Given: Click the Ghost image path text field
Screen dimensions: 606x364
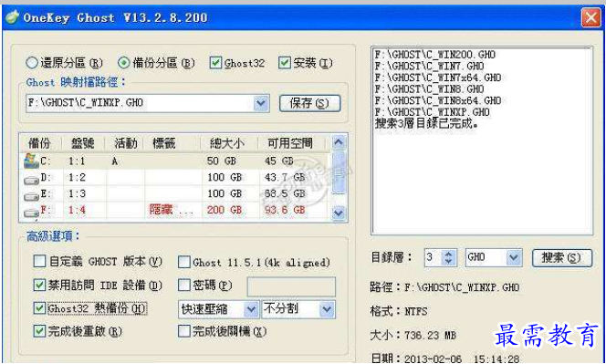Looking at the screenshot, I should tap(140, 103).
